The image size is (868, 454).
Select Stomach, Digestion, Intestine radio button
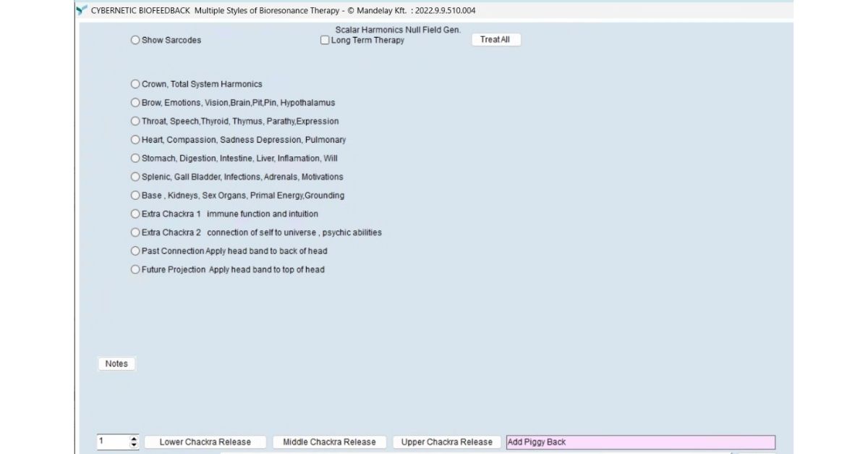135,159
